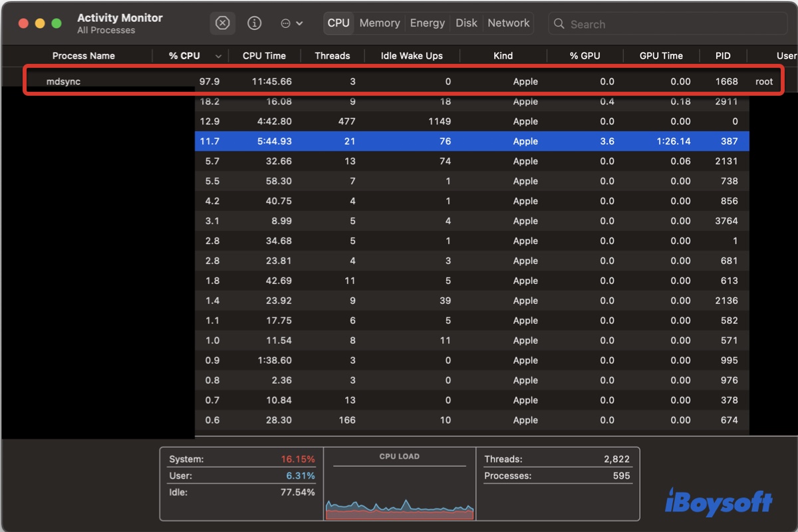Switch to the Memory tab
798x532 pixels.
coord(380,23)
